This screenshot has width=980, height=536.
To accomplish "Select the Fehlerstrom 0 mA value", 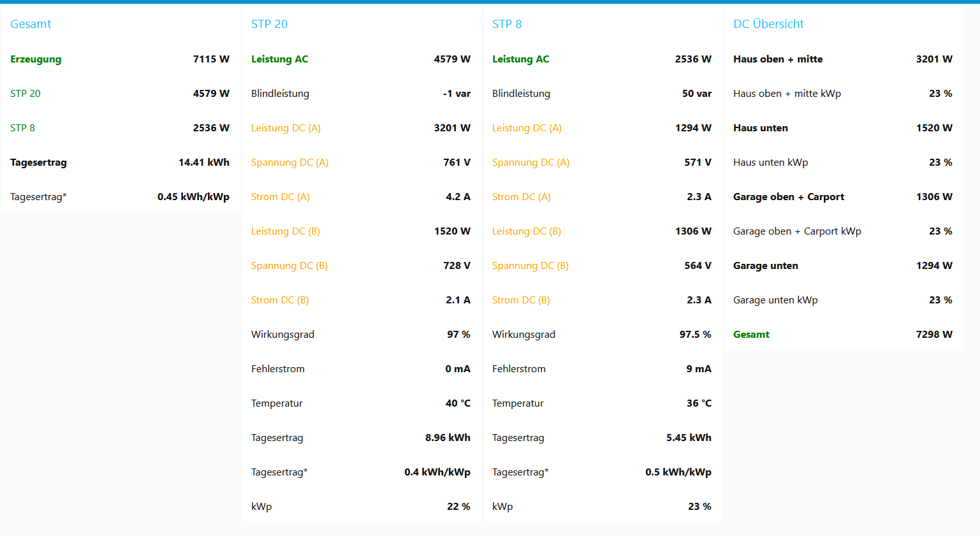I will [x=458, y=369].
